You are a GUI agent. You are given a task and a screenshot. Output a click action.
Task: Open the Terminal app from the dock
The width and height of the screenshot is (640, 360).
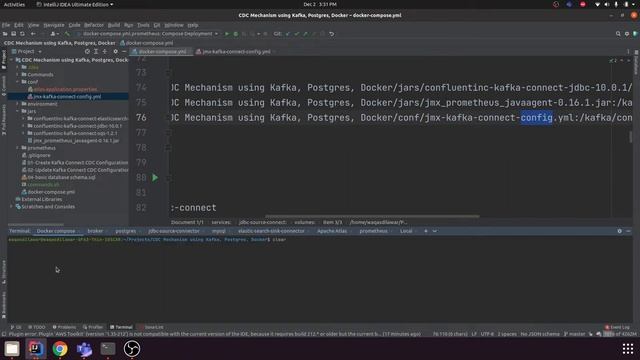(x=108, y=349)
